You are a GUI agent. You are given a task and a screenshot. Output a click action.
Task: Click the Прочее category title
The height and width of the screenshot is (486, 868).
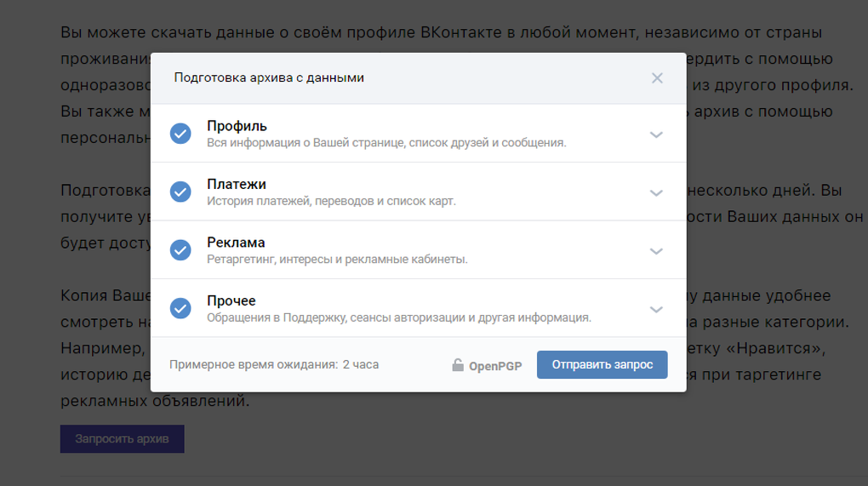click(231, 300)
